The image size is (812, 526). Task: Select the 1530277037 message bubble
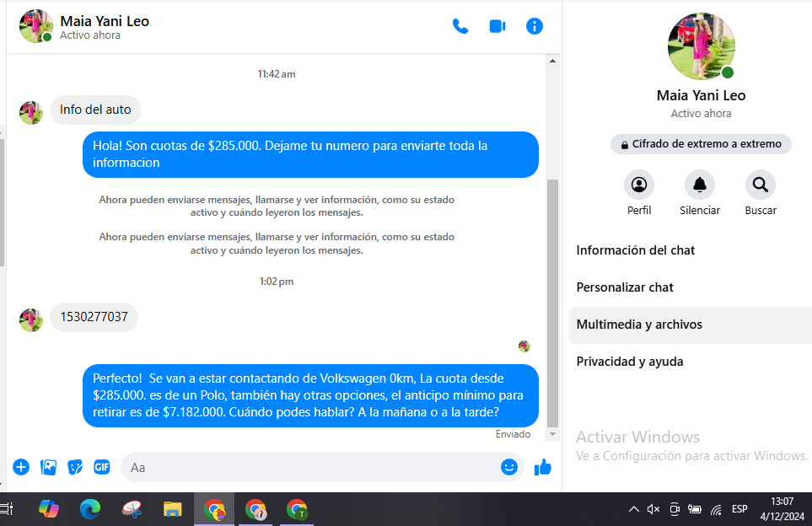(94, 317)
